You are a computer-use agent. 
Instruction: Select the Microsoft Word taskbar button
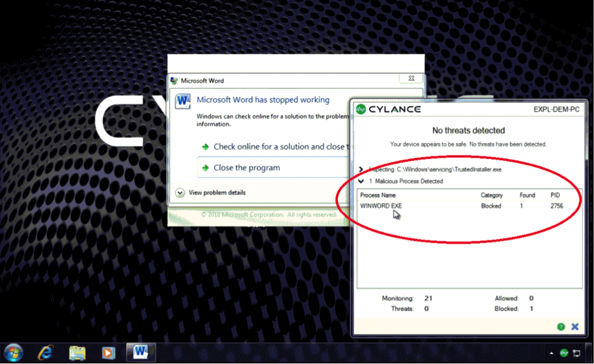pyautogui.click(x=141, y=352)
